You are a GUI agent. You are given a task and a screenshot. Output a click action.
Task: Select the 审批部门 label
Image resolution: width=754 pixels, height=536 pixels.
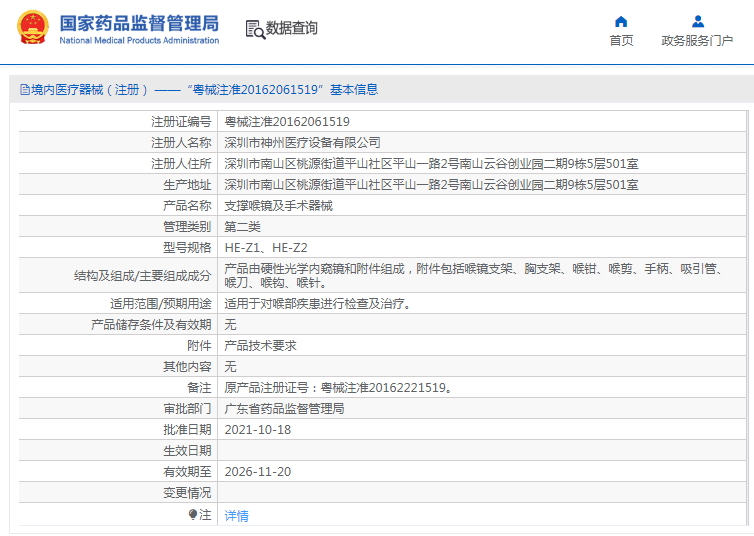pyautogui.click(x=187, y=409)
